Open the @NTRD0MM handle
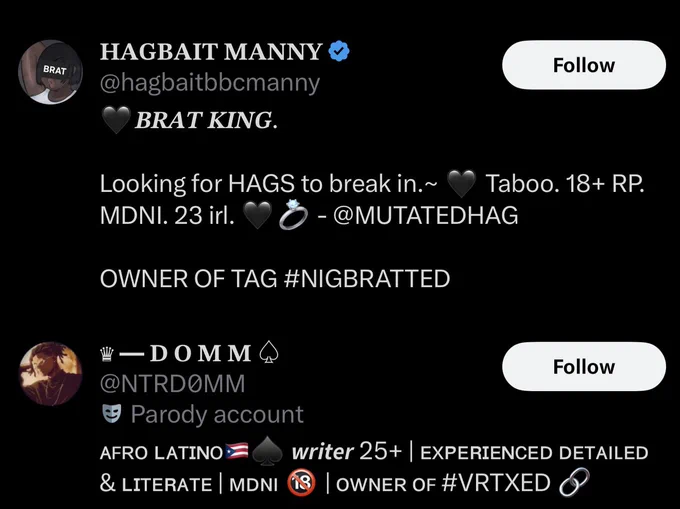 (173, 384)
